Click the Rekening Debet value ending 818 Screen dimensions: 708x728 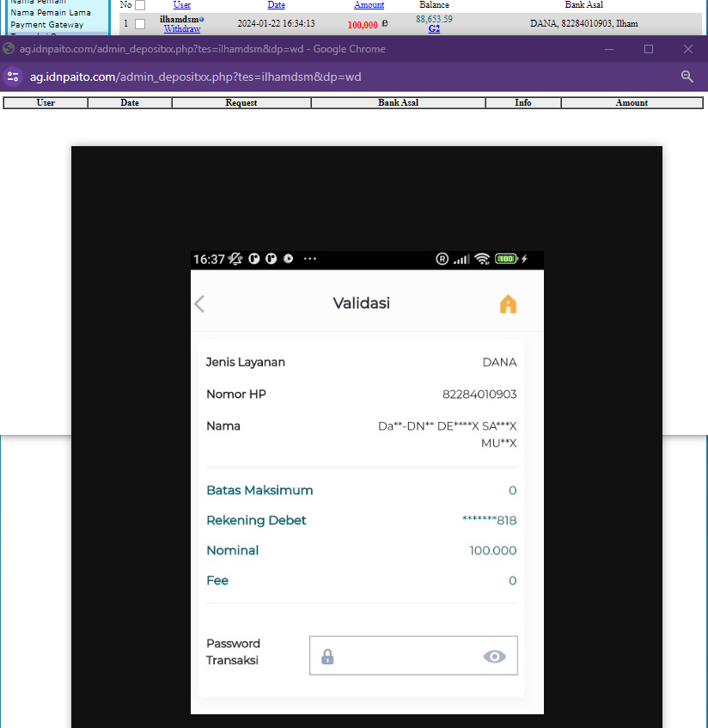tap(490, 521)
